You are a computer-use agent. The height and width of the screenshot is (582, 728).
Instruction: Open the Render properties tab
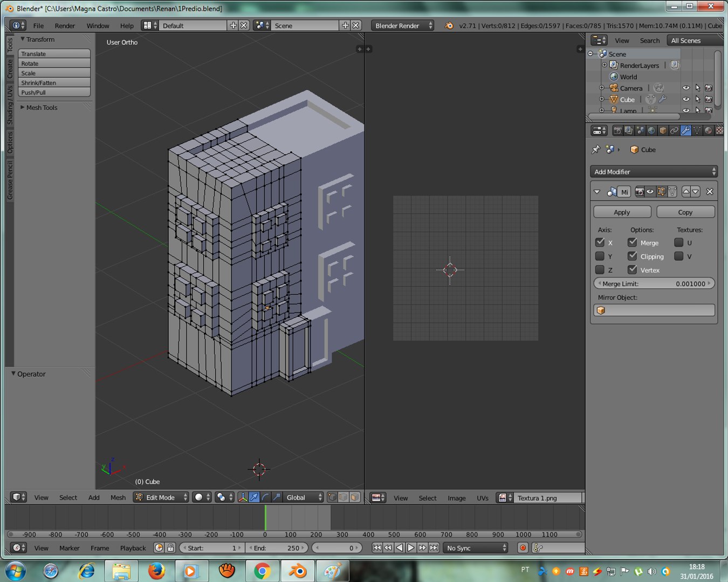[x=617, y=130]
